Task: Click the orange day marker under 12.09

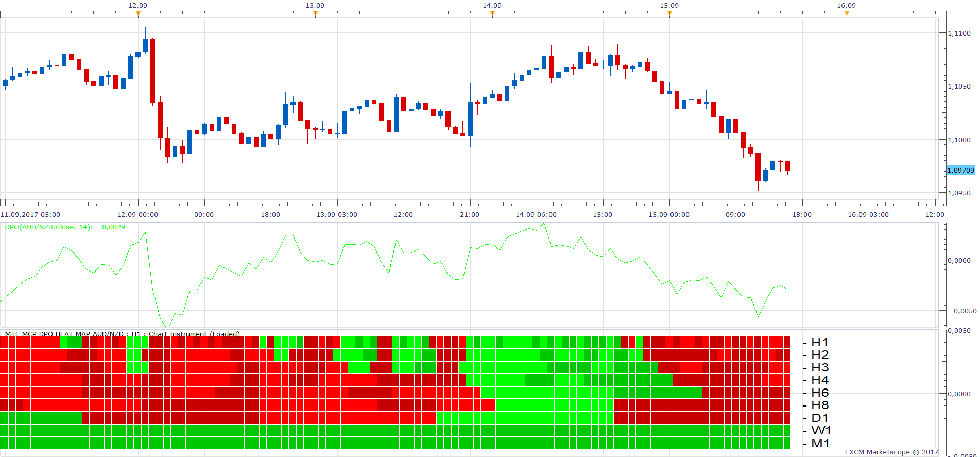Action: click(138, 14)
